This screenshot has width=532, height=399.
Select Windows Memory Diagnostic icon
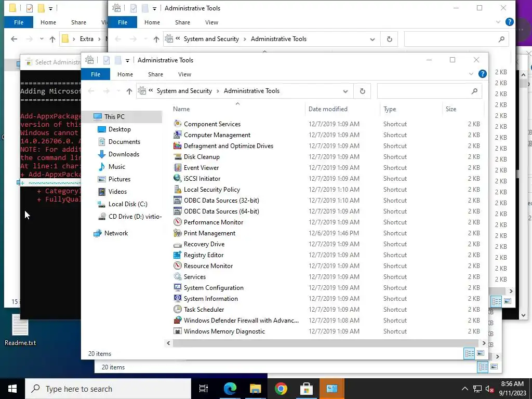pyautogui.click(x=178, y=331)
